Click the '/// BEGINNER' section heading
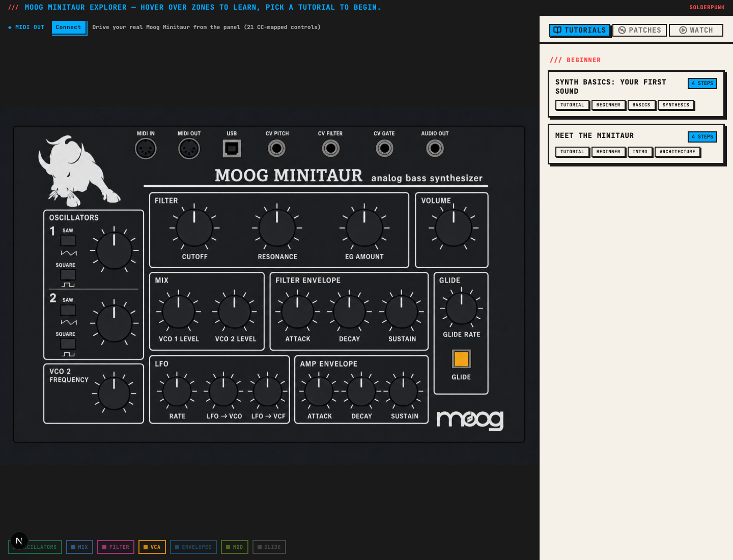This screenshot has width=733, height=560. click(x=575, y=60)
